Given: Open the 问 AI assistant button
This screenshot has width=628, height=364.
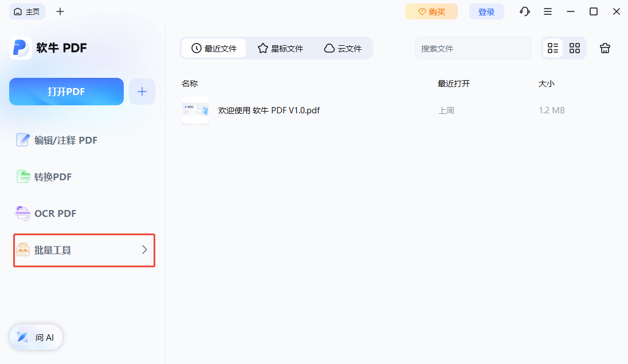Looking at the screenshot, I should tap(36, 337).
